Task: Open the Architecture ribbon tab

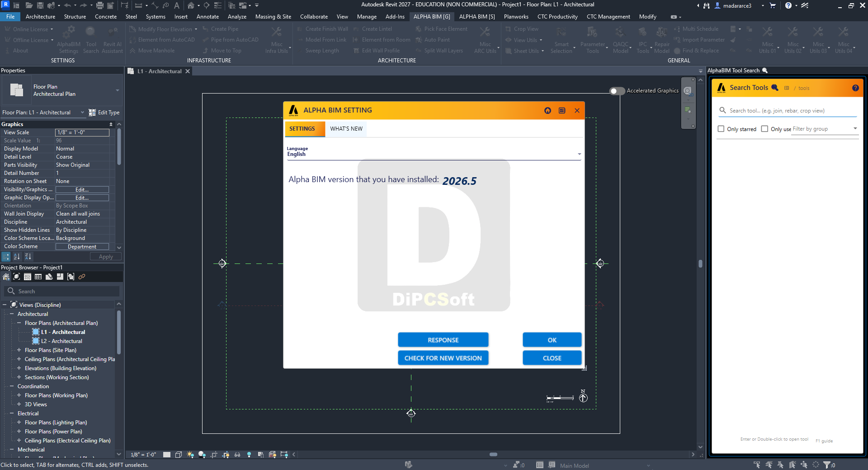Action: tap(41, 17)
